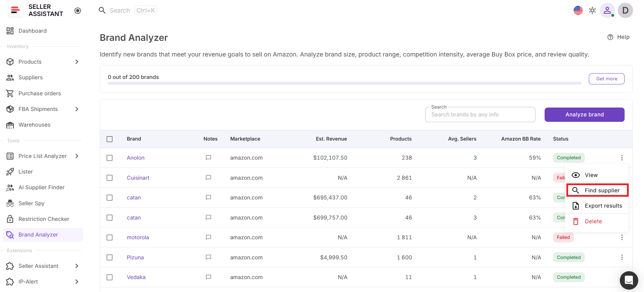Expand IP-Alert submenu chevron

77,281
